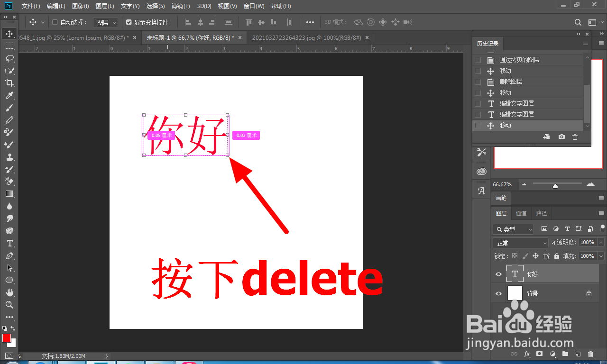The height and width of the screenshot is (364, 607).
Task: Toggle lock transparent pixels
Action: click(x=515, y=256)
